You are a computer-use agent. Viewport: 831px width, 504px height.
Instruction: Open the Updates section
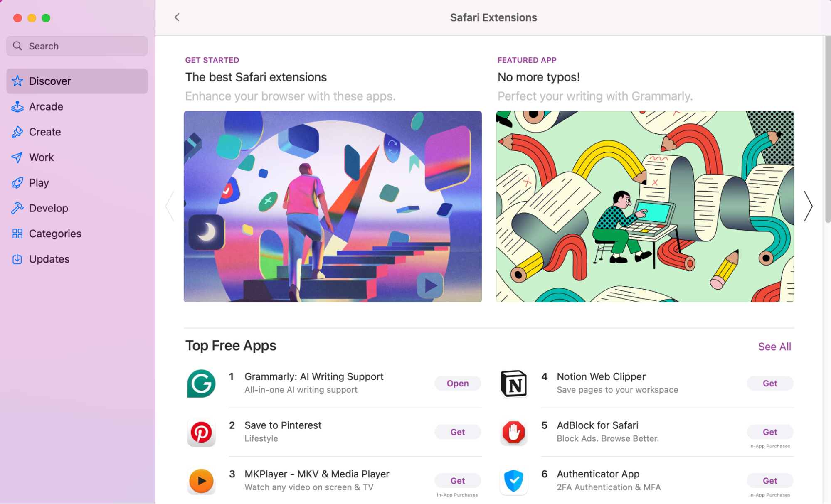49,259
